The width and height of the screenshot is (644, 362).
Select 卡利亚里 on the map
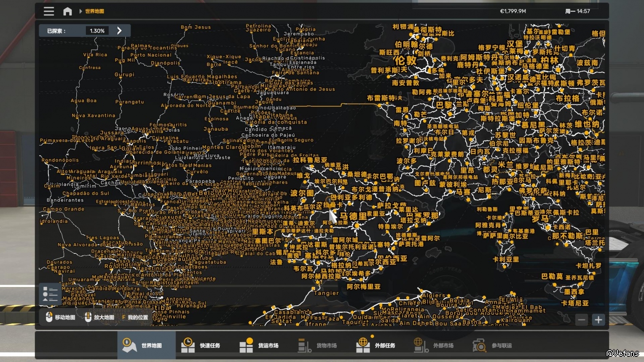pyautogui.click(x=506, y=259)
